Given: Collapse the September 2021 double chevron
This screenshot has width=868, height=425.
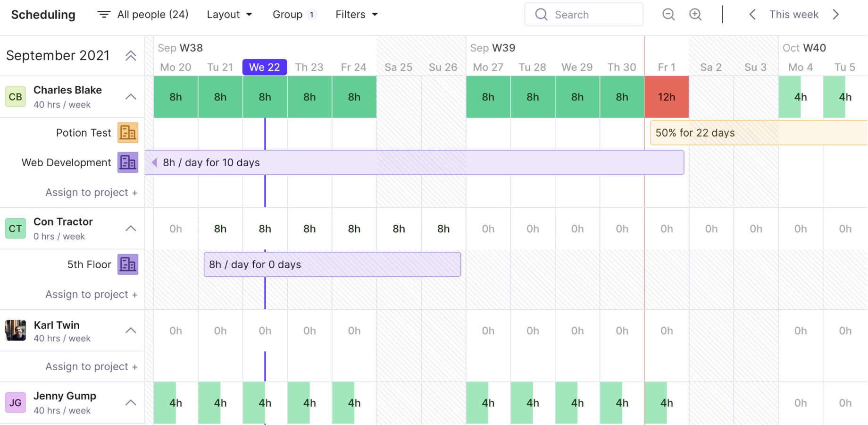Looking at the screenshot, I should pos(131,56).
